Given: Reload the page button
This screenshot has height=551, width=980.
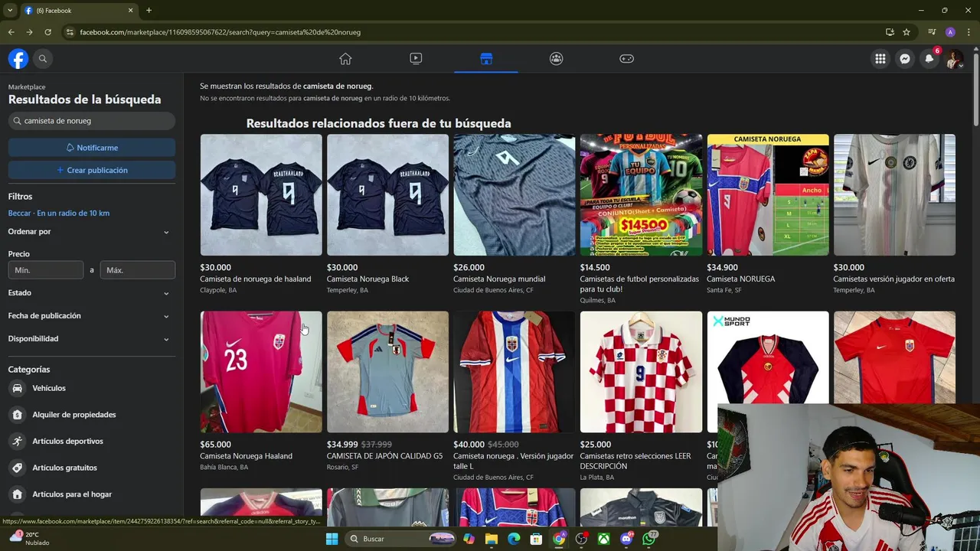Looking at the screenshot, I should pos(47,32).
